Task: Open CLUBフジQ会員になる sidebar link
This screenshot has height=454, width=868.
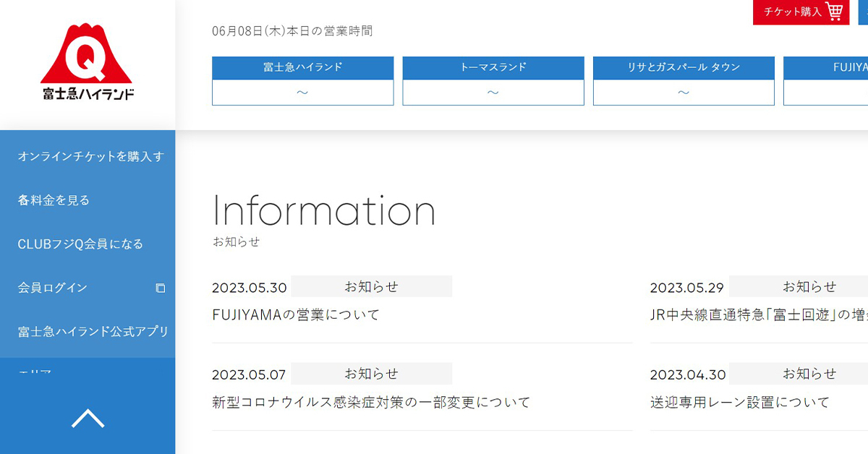Action: (x=80, y=244)
